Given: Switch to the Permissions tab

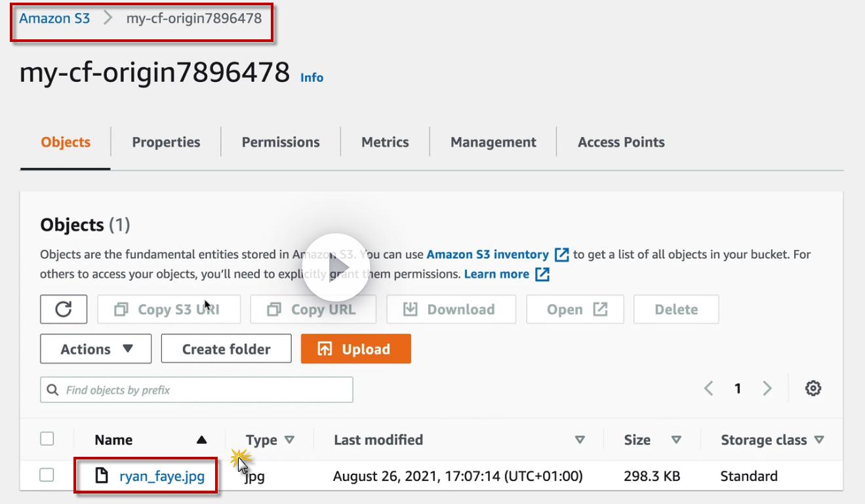Looking at the screenshot, I should 281,142.
